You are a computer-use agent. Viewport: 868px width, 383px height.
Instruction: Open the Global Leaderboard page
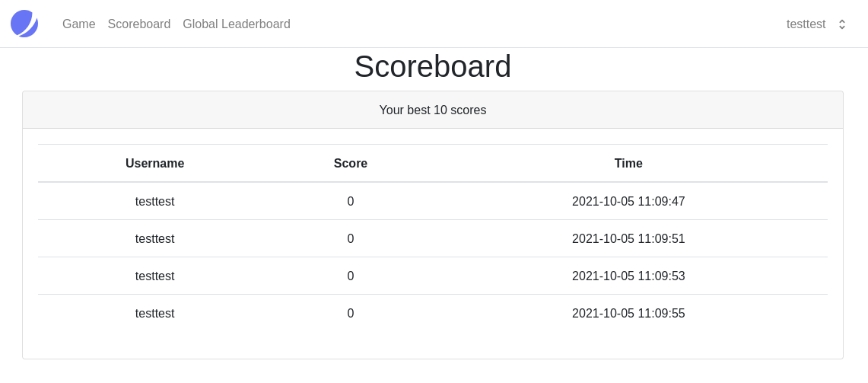(237, 24)
